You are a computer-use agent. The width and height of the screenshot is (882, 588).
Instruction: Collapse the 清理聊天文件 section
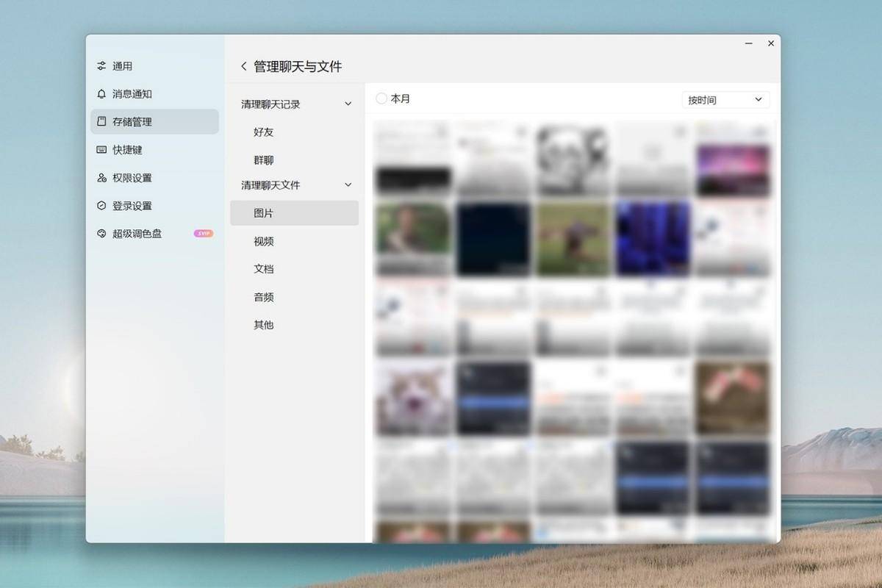pyautogui.click(x=347, y=184)
